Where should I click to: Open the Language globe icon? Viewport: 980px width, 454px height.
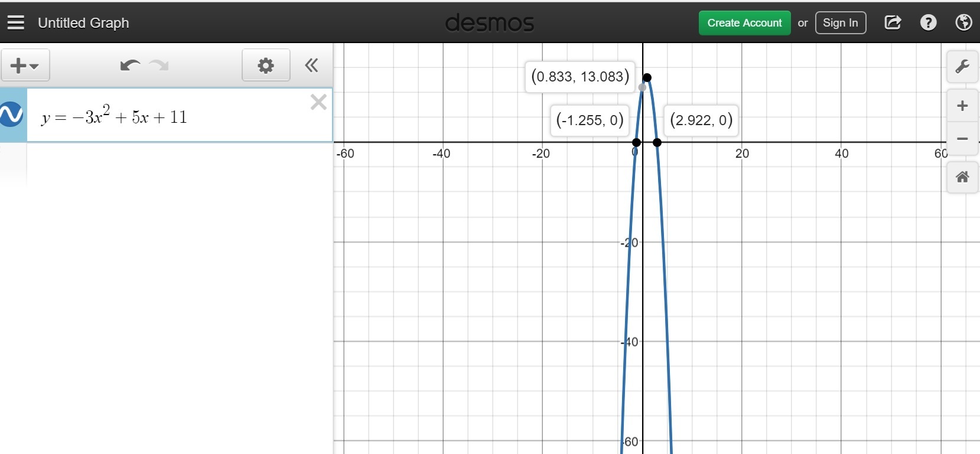click(963, 22)
